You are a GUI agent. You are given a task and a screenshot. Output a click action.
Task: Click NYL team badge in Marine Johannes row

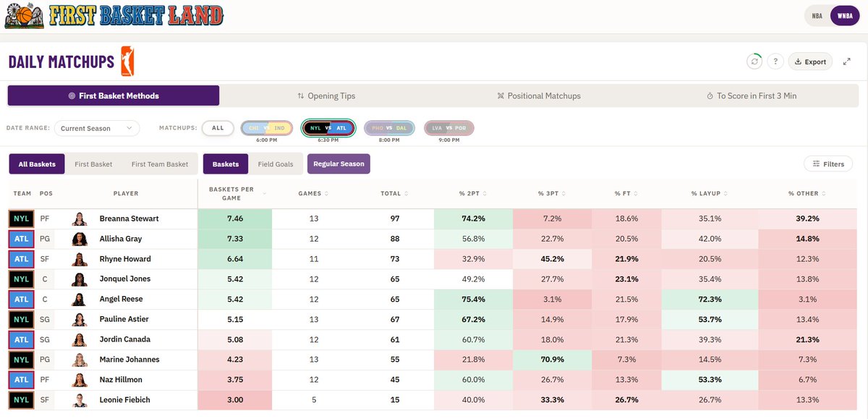coord(22,360)
